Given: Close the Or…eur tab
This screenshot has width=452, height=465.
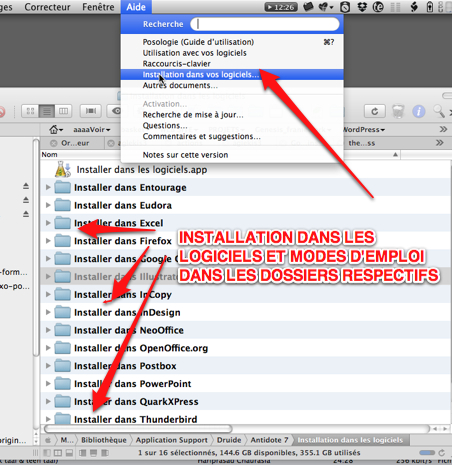Looking at the screenshot, I should click(53, 143).
